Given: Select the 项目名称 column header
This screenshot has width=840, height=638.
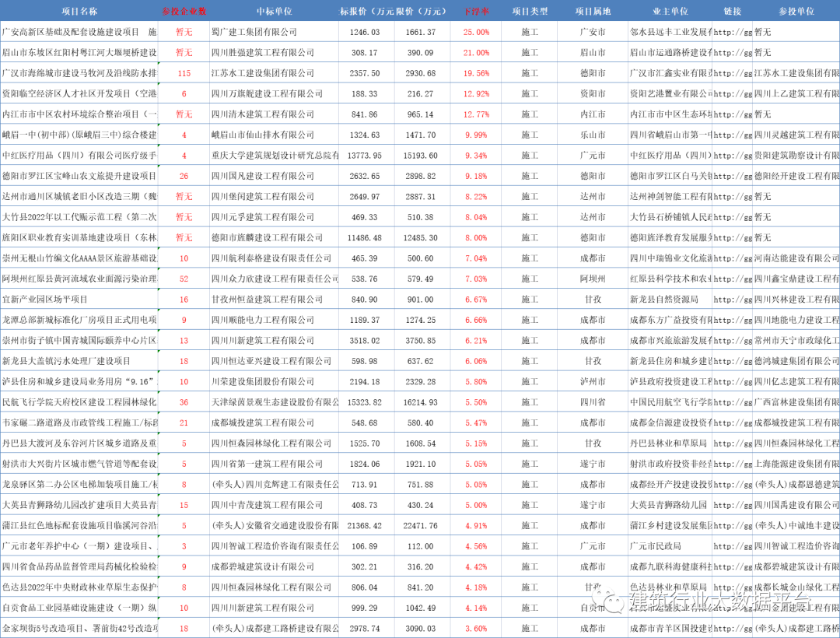Looking at the screenshot, I should coord(79,11).
